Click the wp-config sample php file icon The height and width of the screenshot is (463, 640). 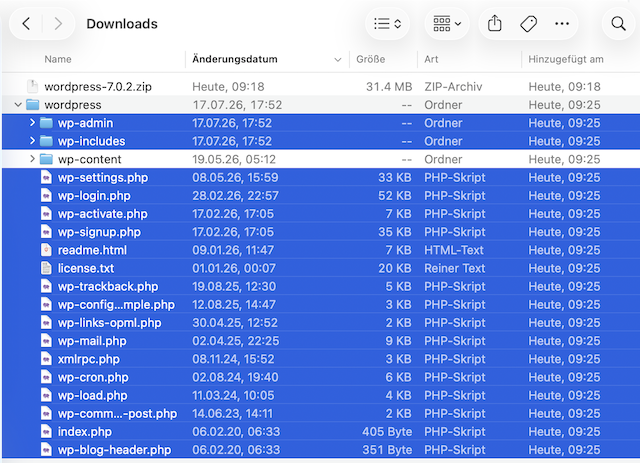[x=47, y=305]
